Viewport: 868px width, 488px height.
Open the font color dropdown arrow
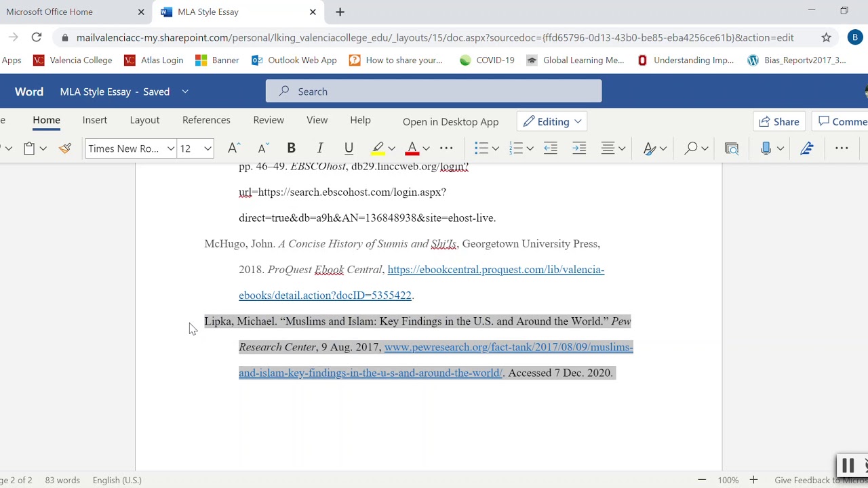(x=426, y=148)
